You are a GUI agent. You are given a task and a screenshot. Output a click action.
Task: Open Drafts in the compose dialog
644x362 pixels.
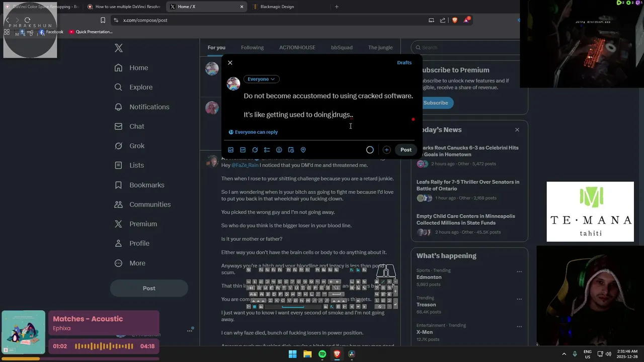click(x=405, y=63)
